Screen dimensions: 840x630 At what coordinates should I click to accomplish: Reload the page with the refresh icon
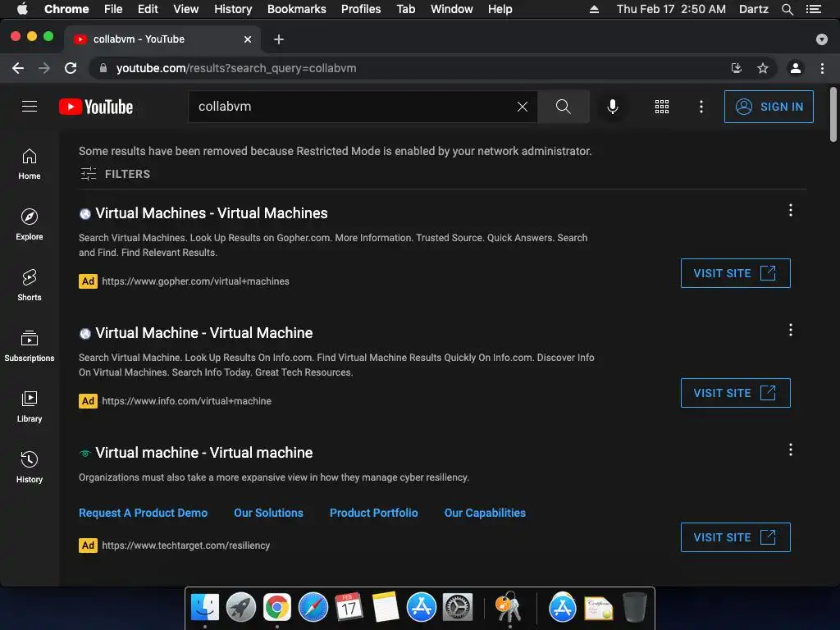71,68
